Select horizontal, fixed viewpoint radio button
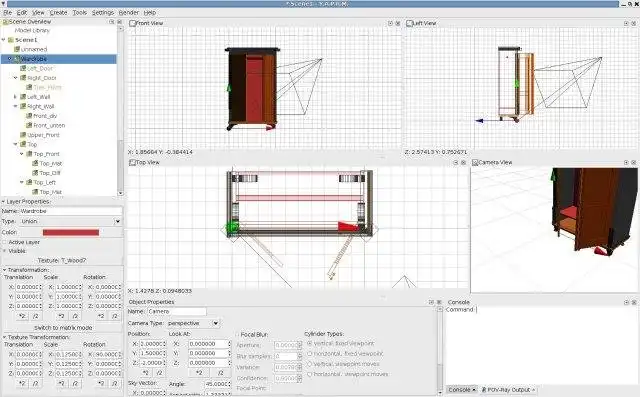This screenshot has height=397, width=640. click(309, 353)
